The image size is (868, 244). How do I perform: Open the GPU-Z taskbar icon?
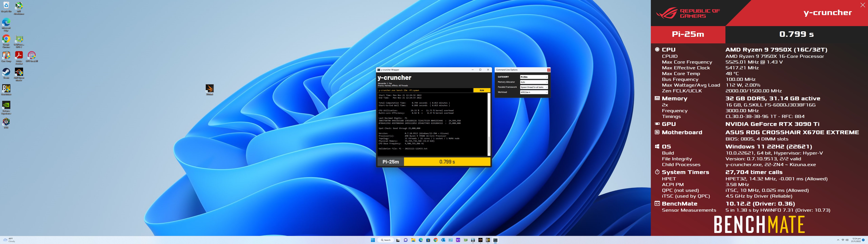(x=466, y=240)
